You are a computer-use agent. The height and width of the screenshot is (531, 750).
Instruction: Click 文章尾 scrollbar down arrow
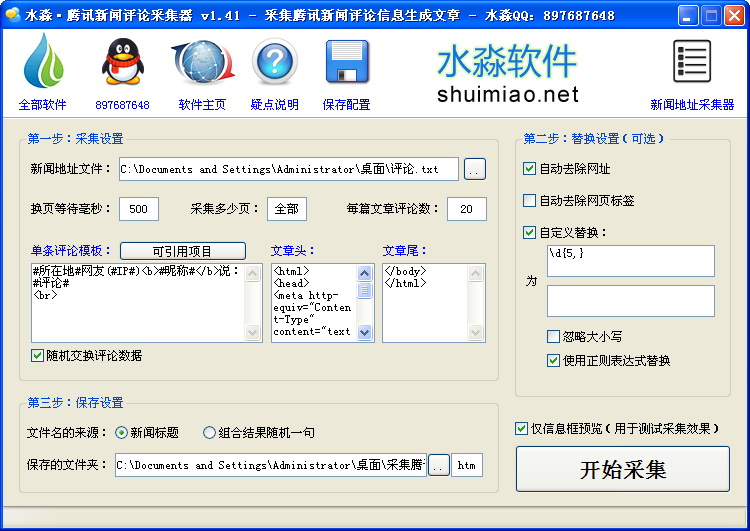click(475, 332)
